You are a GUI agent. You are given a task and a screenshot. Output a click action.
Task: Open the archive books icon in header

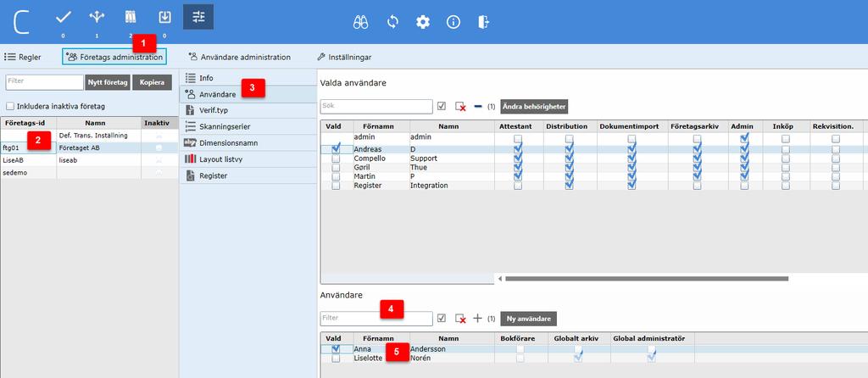[131, 17]
